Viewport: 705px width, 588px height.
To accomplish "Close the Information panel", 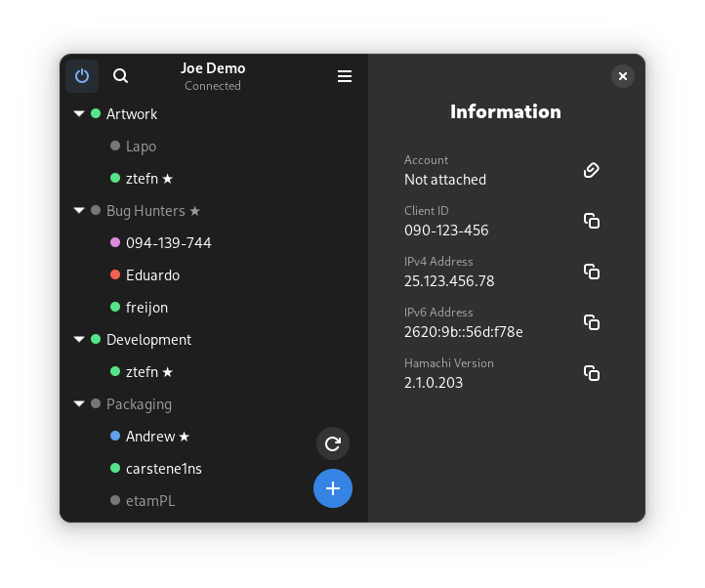I will [623, 76].
